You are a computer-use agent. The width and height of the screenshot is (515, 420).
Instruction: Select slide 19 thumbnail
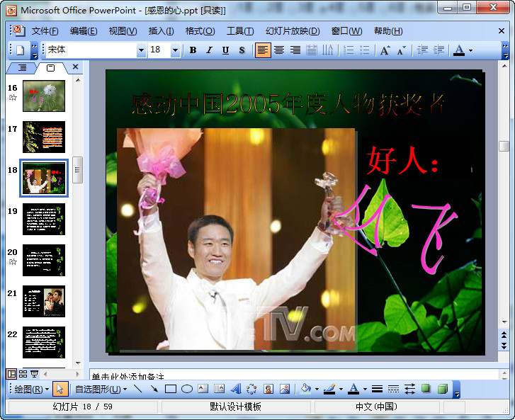[44, 219]
